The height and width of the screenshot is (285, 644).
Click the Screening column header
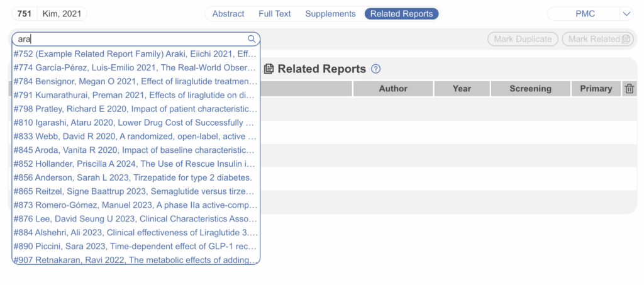pos(530,89)
